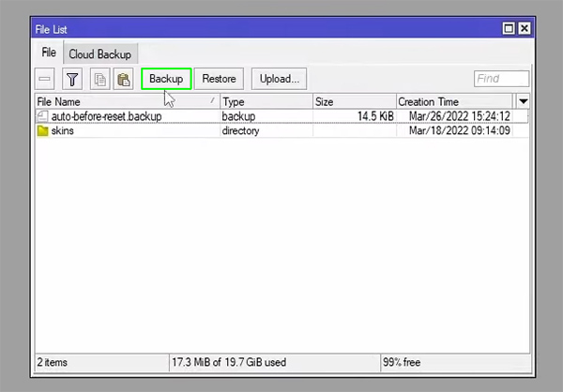The width and height of the screenshot is (563, 392).
Task: Open the filter funnel icon
Action: (x=72, y=80)
